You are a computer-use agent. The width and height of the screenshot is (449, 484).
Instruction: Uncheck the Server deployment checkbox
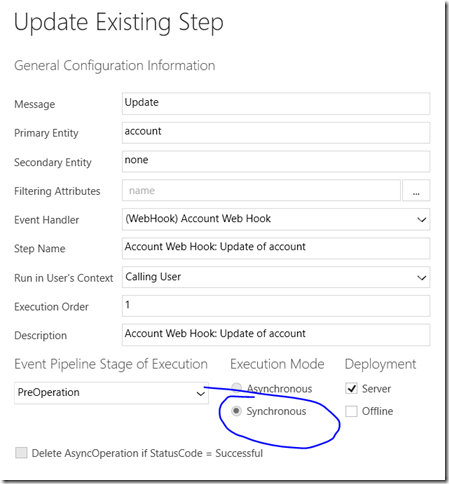pos(351,388)
